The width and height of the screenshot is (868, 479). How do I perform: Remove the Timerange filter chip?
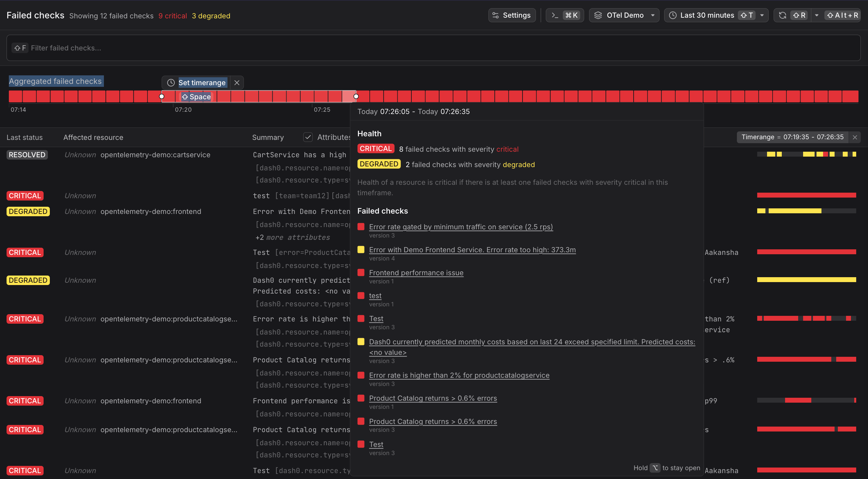pos(855,137)
